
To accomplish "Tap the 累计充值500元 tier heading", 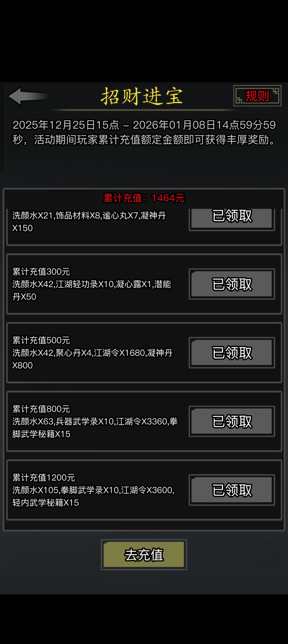I will tap(41, 340).
